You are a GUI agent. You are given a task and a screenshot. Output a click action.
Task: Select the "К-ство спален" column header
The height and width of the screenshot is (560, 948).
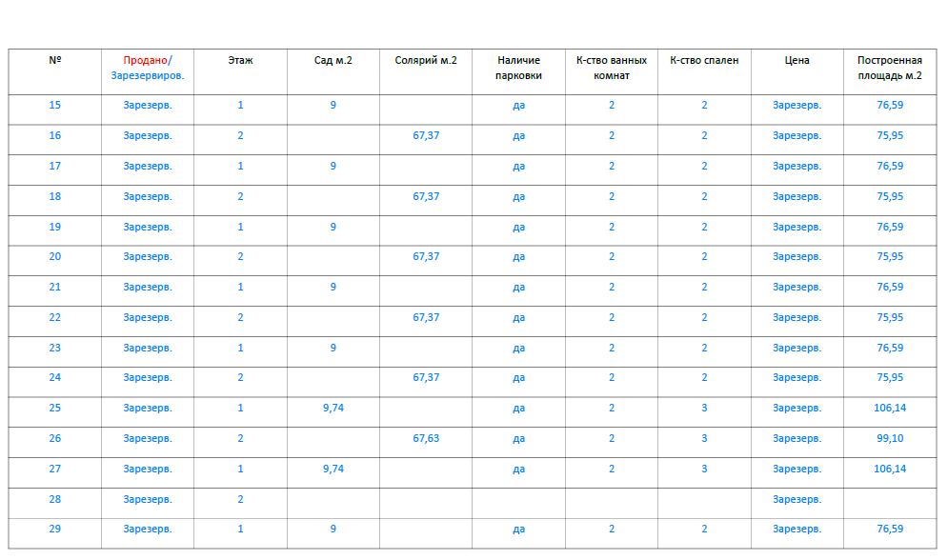[x=704, y=60]
